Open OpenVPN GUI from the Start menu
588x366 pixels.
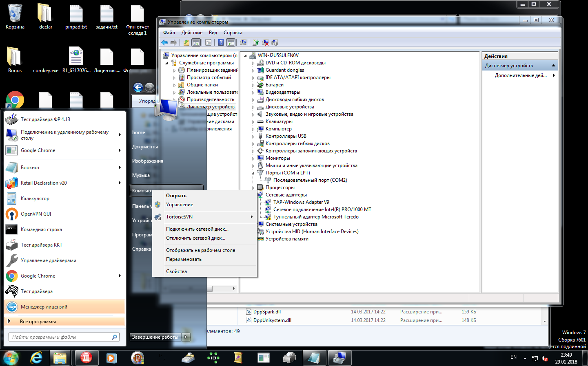[36, 214]
